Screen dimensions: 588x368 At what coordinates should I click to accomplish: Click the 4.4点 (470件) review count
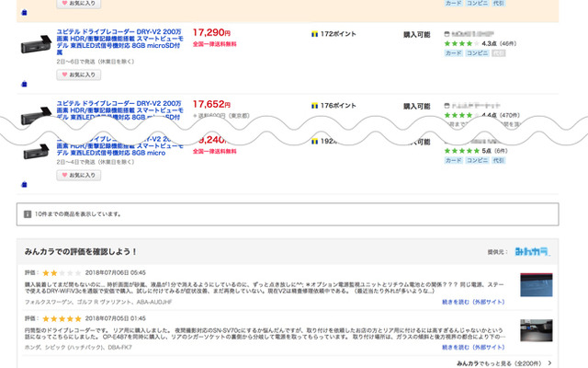(501, 115)
